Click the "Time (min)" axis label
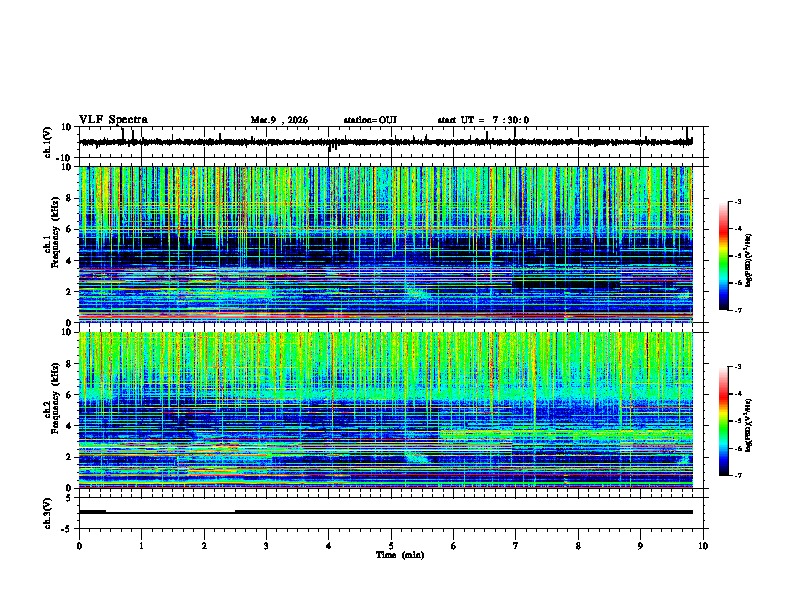The width and height of the screenshot is (792, 612). coord(400,555)
